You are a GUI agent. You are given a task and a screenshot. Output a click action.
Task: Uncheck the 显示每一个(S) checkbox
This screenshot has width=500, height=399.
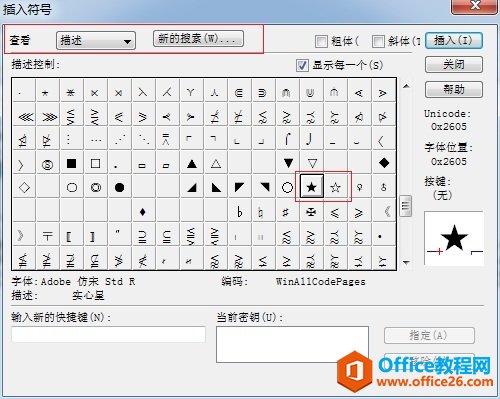point(302,65)
